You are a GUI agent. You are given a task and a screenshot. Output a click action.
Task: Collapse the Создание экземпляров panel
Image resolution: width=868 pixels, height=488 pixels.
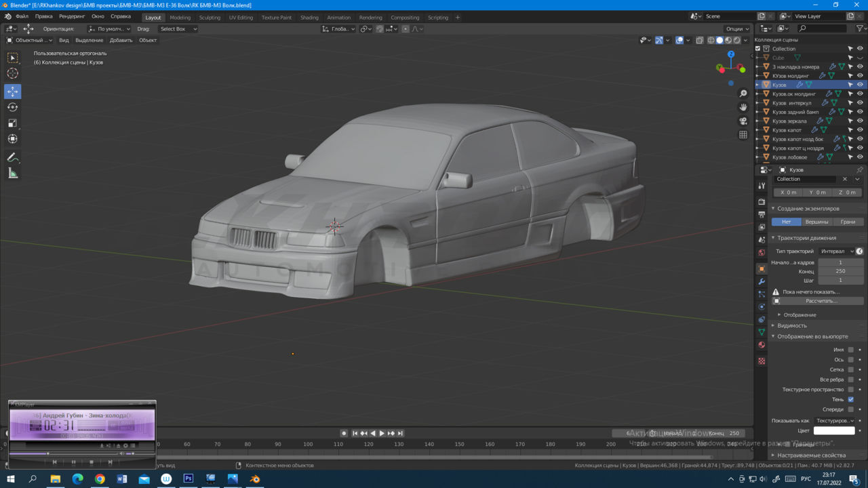808,209
